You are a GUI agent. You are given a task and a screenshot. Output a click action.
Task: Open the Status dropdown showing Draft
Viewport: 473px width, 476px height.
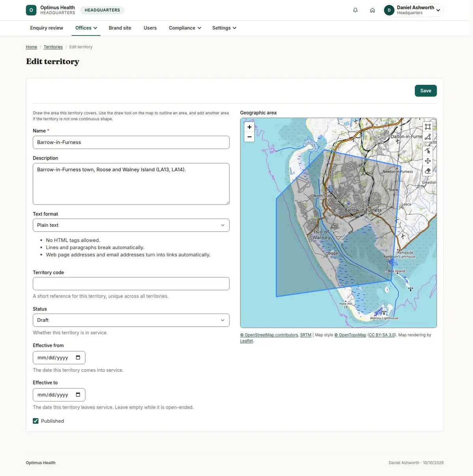pyautogui.click(x=131, y=320)
